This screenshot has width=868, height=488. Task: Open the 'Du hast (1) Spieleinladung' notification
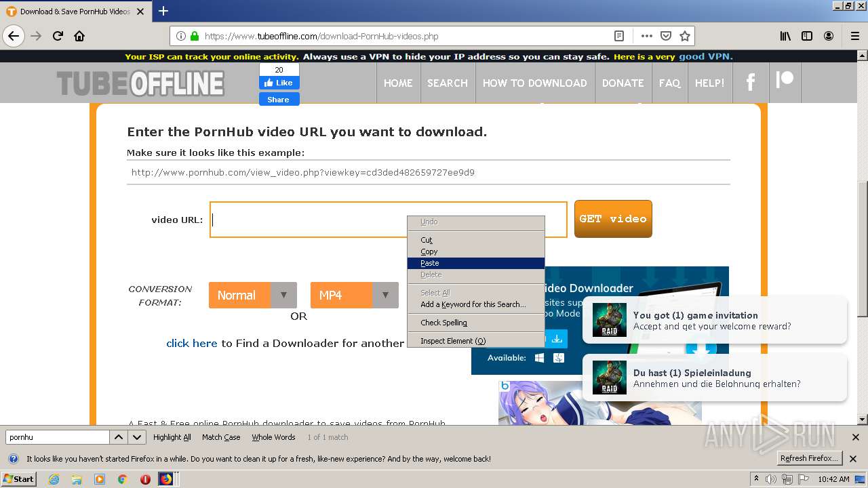[x=715, y=378]
